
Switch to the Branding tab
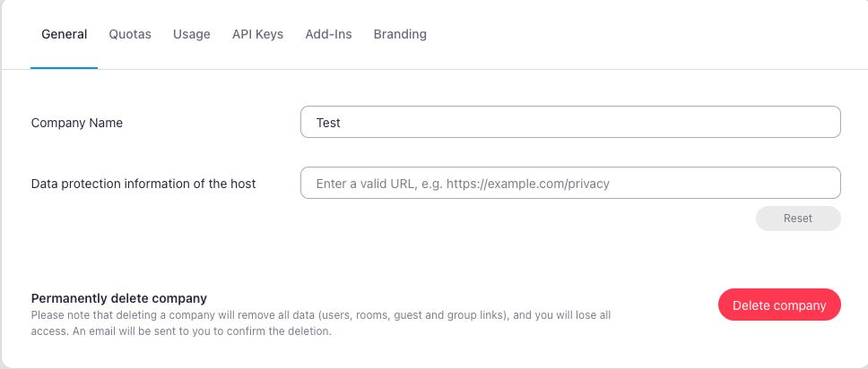pos(400,34)
